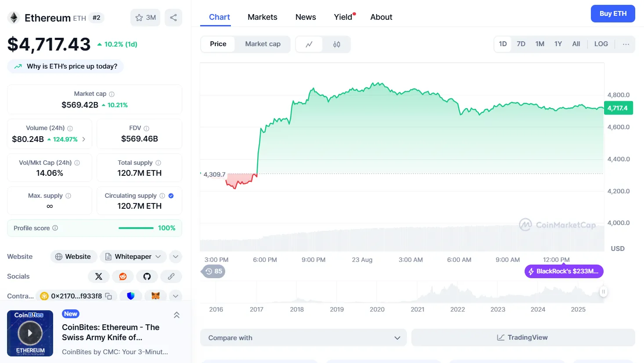Open the chart history 85 badge
644x363 pixels.
tap(214, 272)
